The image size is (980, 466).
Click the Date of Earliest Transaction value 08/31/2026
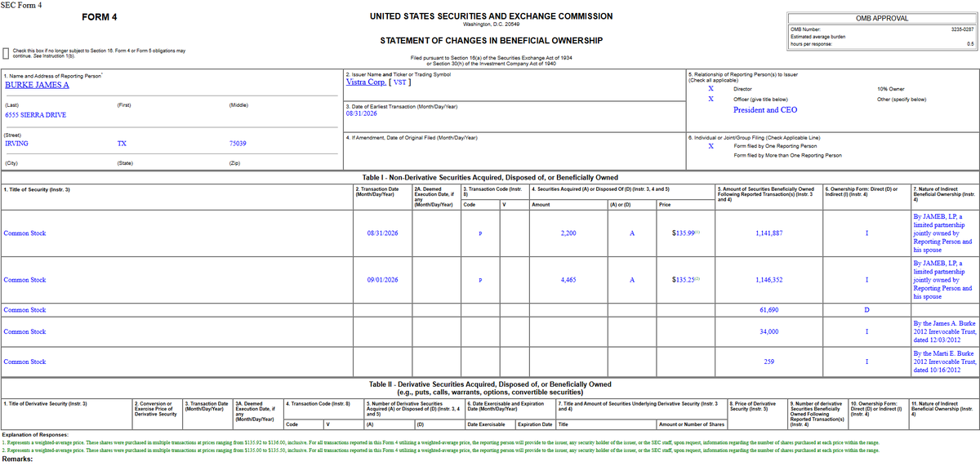click(x=363, y=113)
